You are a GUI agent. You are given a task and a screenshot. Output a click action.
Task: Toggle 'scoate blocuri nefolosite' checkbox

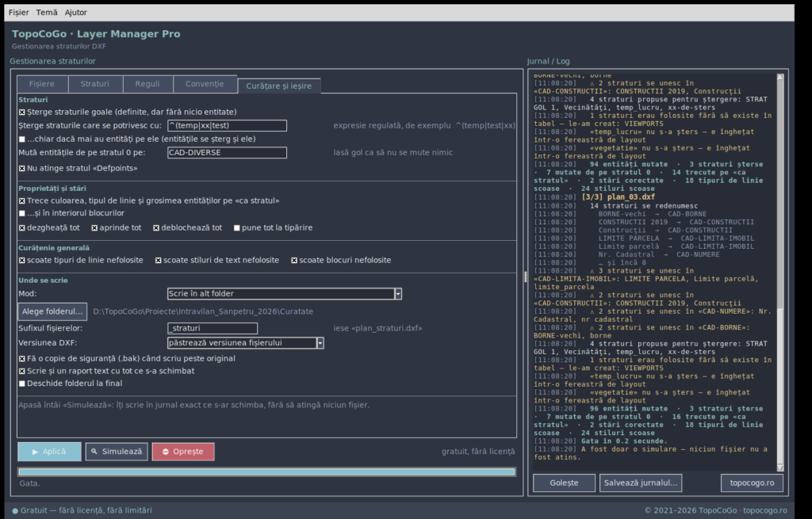pyautogui.click(x=294, y=260)
